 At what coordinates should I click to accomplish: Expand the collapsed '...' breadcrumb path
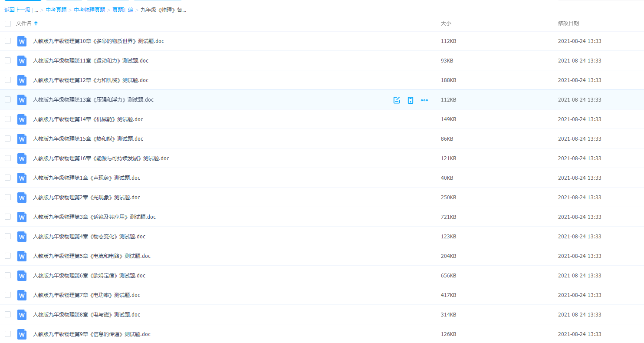(x=36, y=10)
